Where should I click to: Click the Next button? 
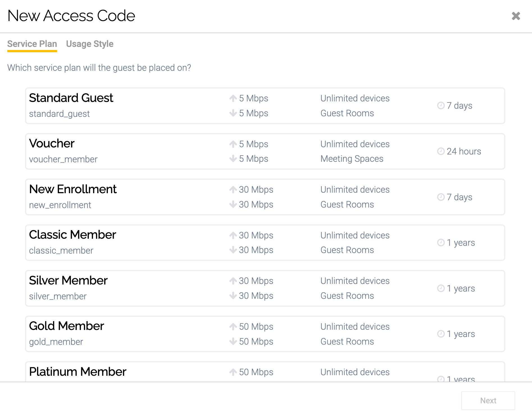tap(488, 400)
